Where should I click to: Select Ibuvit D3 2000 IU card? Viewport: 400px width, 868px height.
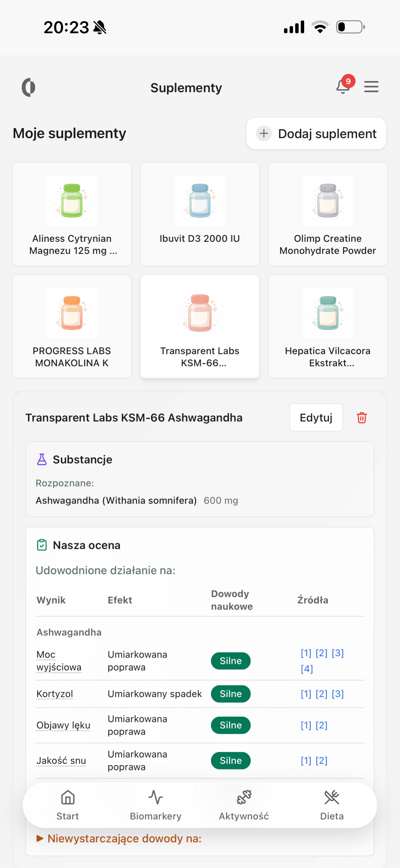pyautogui.click(x=200, y=214)
